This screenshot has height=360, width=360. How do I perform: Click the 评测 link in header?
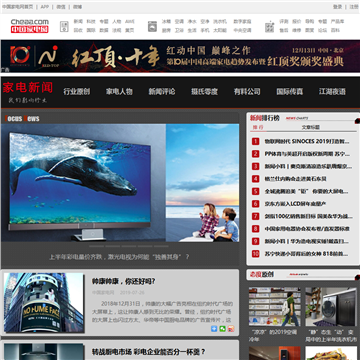(x=284, y=21)
